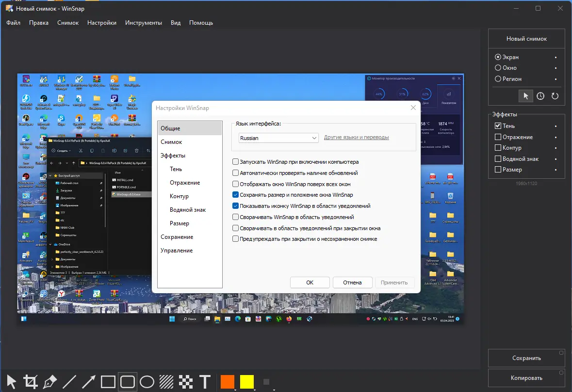The image size is (572, 392).
Task: Close the Настройки WinSnap dialog
Action: click(x=413, y=108)
